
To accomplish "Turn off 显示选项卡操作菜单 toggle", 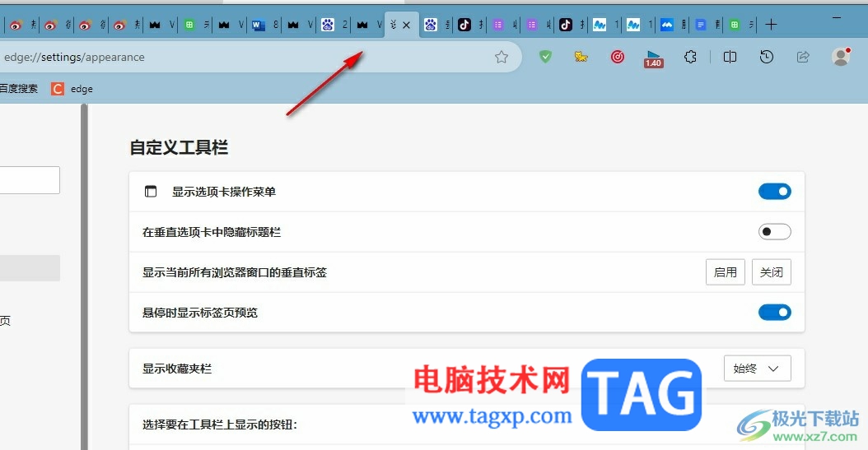I will (x=774, y=192).
